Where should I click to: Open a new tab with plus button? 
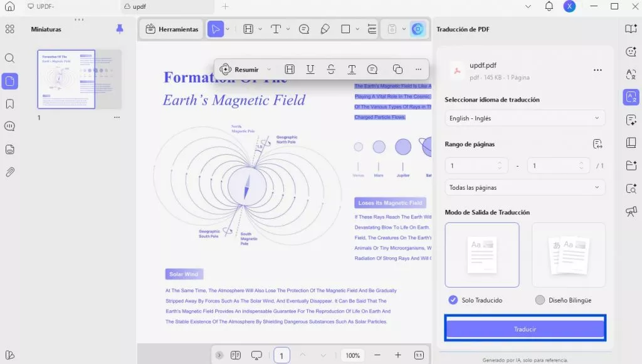pyautogui.click(x=225, y=6)
